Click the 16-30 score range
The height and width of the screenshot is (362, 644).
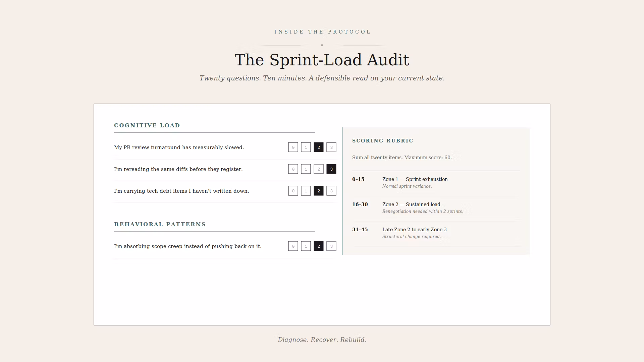[x=360, y=204]
